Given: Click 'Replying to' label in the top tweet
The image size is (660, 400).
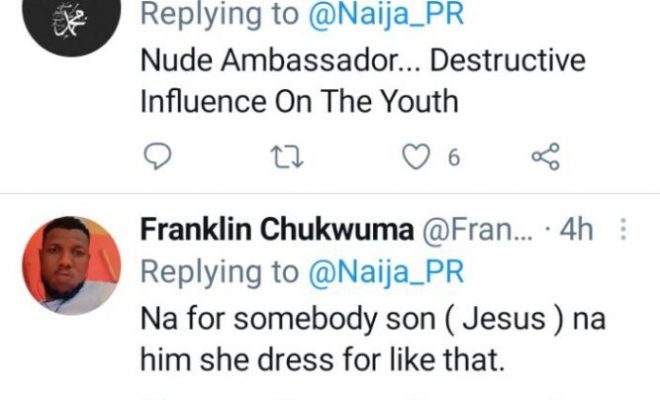Looking at the screenshot, I should [x=220, y=15].
